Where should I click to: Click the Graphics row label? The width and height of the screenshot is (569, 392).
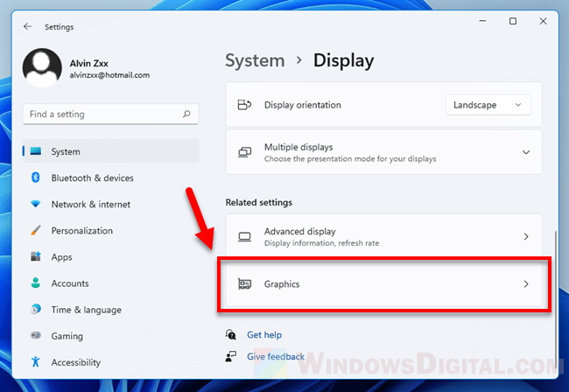tap(282, 283)
